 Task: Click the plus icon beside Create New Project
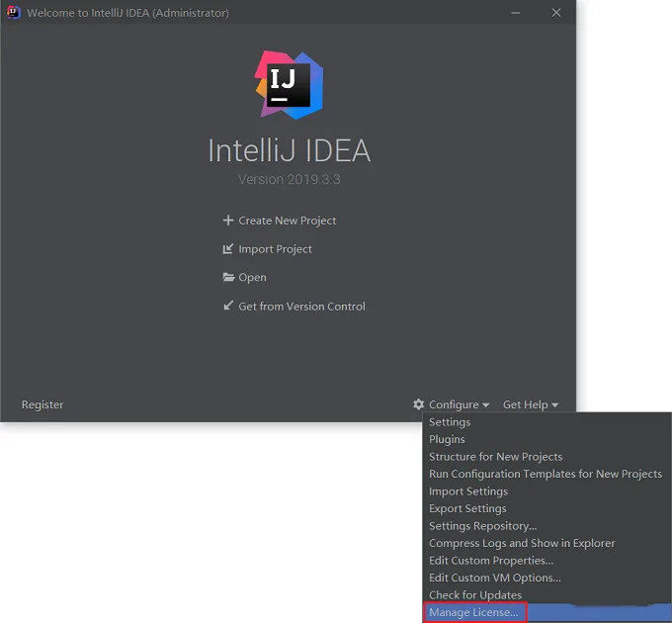pyautogui.click(x=228, y=221)
